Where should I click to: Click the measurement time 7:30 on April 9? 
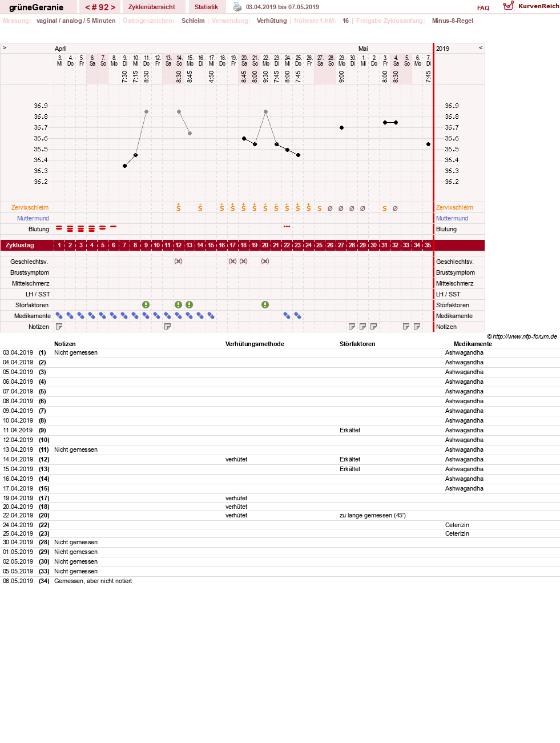tap(124, 77)
